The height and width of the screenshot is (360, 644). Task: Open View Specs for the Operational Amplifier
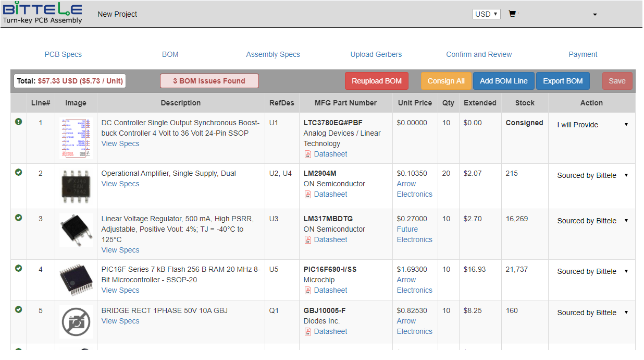point(120,184)
